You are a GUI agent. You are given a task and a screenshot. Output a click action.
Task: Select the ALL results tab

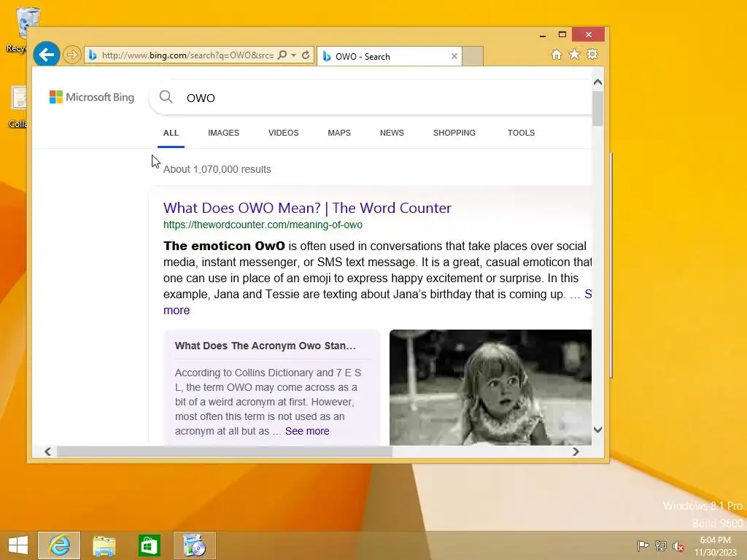click(x=171, y=133)
